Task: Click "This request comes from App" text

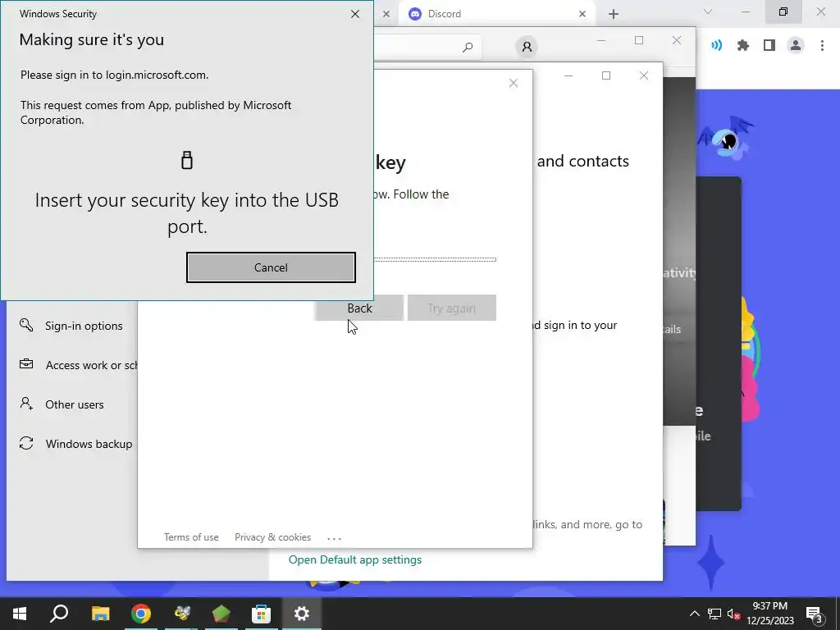Action: pyautogui.click(x=156, y=112)
